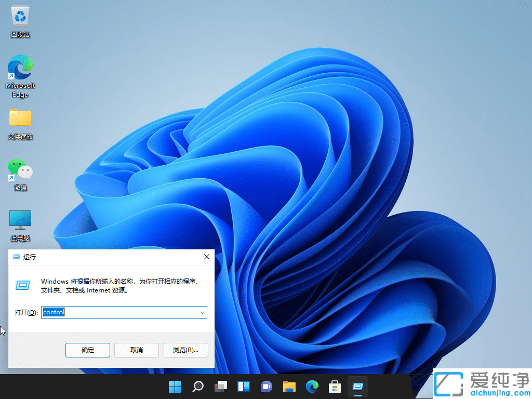Open Task View from the taskbar
The width and height of the screenshot is (532, 399).
[220, 387]
